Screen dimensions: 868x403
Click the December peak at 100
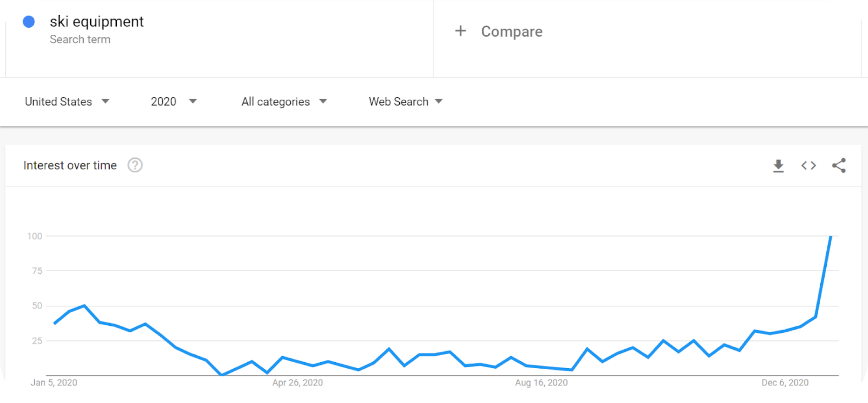coord(830,237)
